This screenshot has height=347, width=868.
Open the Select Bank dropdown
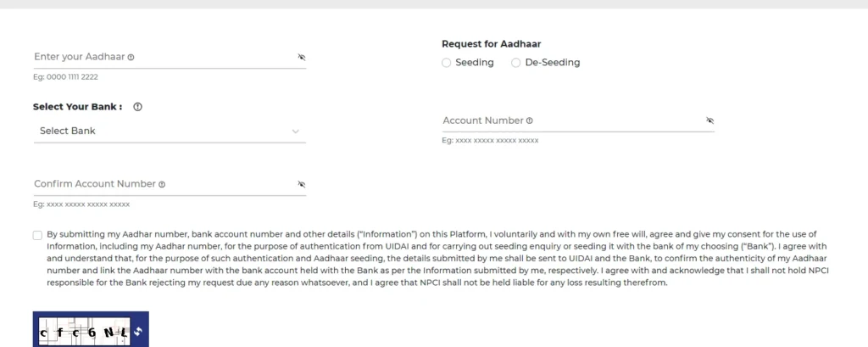coord(170,132)
